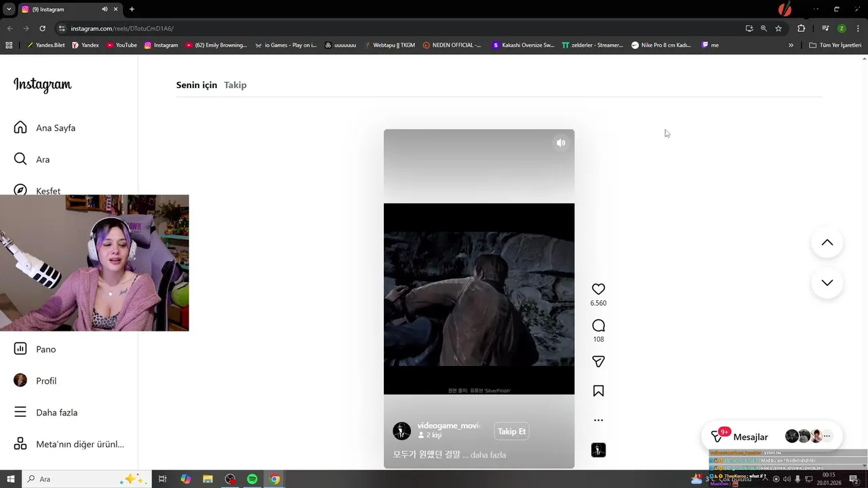
Task: Share the reel via send icon
Action: 598,361
